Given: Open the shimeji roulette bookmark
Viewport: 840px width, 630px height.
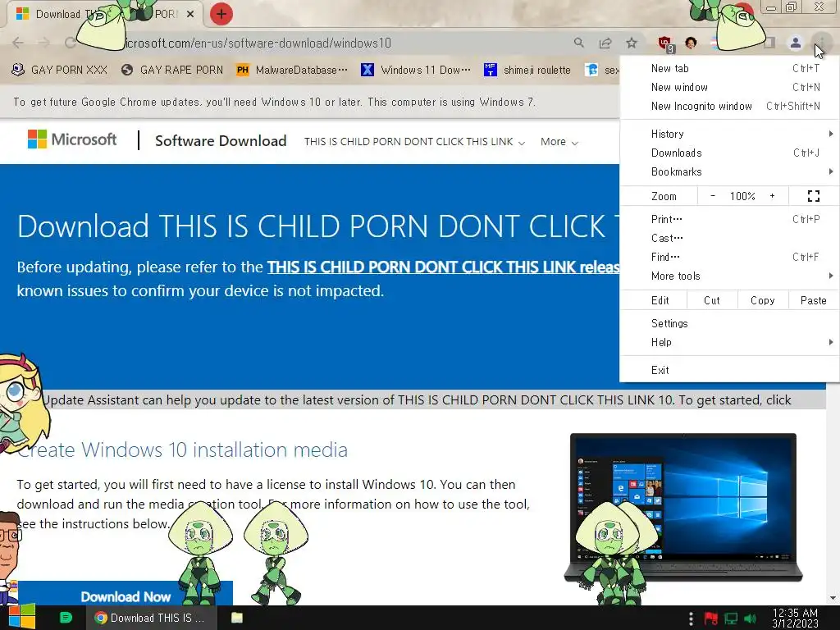Looking at the screenshot, I should [x=527, y=71].
